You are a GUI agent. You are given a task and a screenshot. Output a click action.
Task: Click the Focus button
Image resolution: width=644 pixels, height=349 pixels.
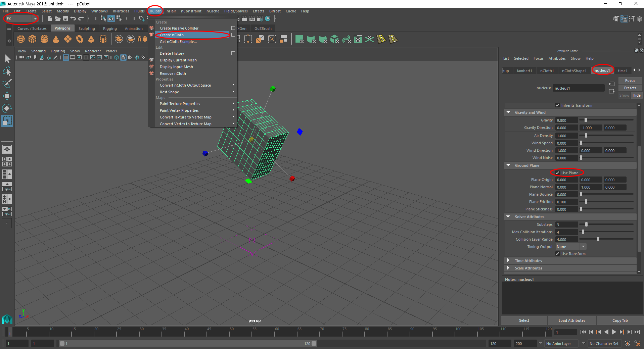[x=630, y=81]
